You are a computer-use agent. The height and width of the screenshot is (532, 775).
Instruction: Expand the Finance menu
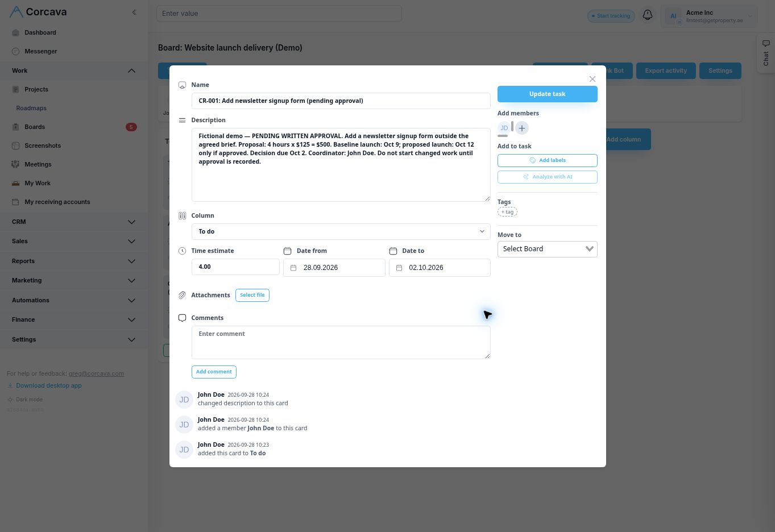pyautogui.click(x=74, y=319)
